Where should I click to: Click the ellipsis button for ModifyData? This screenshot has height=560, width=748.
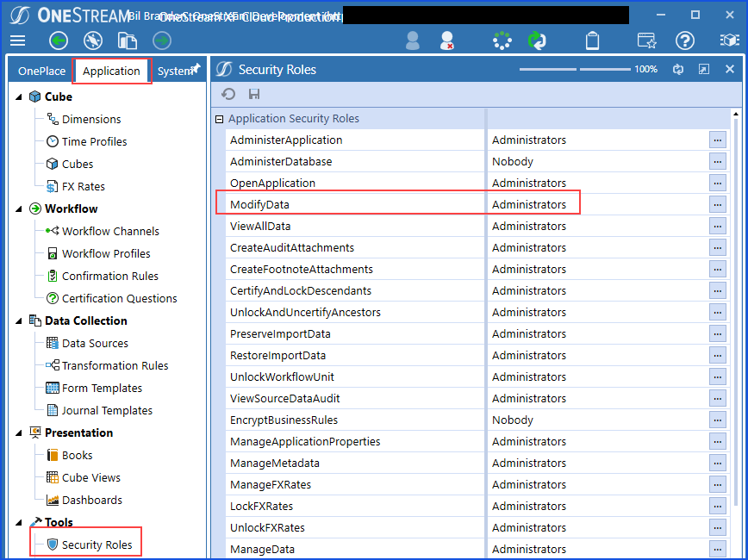[x=718, y=205]
